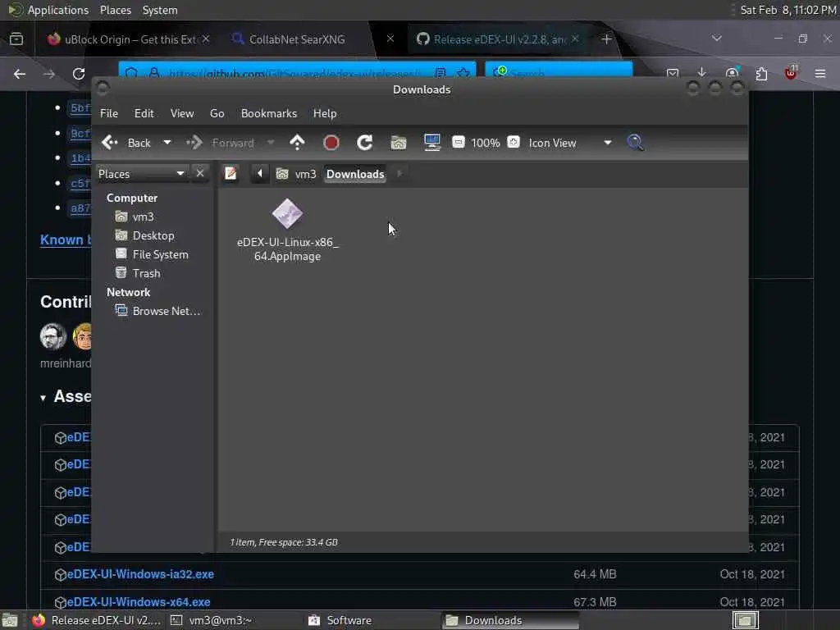Click the Up parent folder arrow icon
The image size is (840, 630).
(297, 143)
